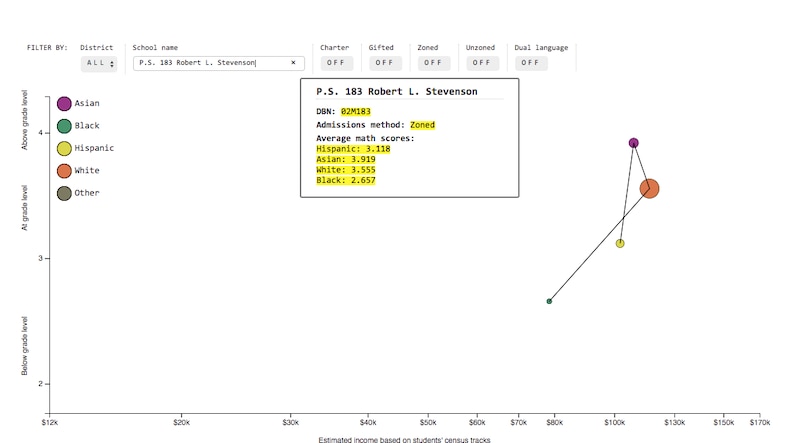800x443 pixels.
Task: Toggle the Gifted filter switch
Action: click(382, 63)
